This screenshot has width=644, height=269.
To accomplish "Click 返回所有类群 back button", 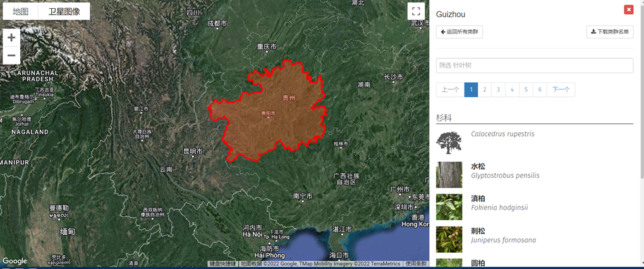I will pos(459,32).
